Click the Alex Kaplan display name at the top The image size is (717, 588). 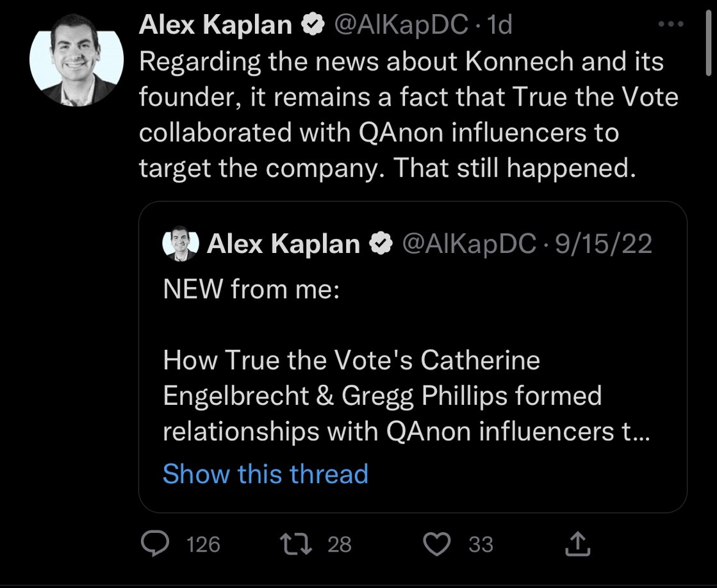point(215,26)
